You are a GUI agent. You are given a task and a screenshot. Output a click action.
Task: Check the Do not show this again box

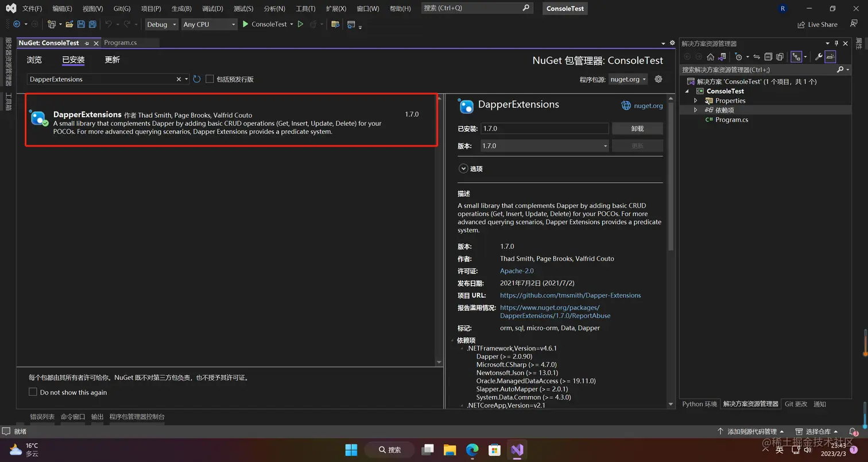click(33, 392)
